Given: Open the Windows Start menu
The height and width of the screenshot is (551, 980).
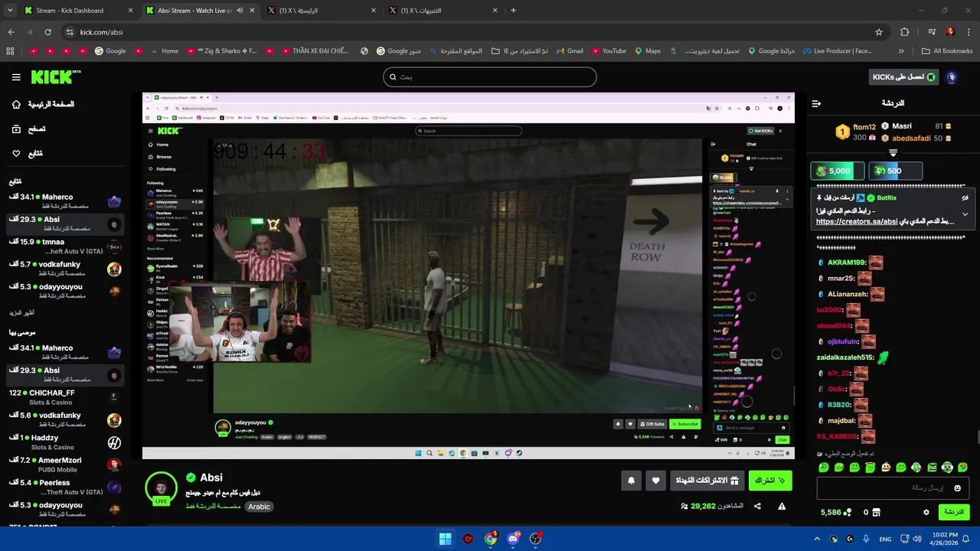Looking at the screenshot, I should [x=445, y=539].
